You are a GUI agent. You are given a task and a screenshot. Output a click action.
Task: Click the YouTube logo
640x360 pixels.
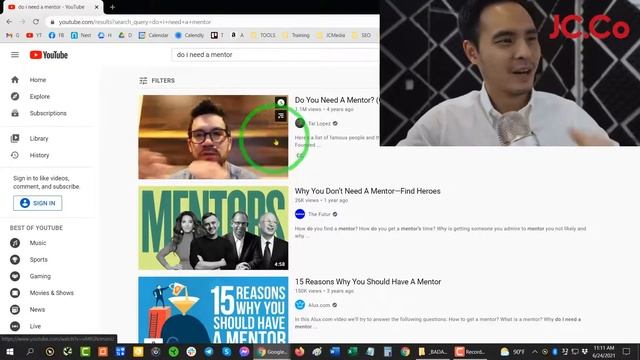tap(49, 55)
